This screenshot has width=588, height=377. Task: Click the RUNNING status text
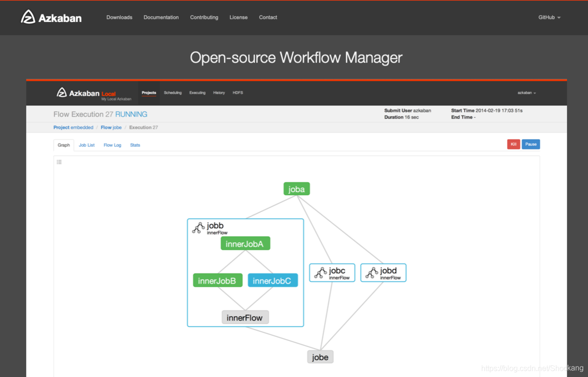point(131,114)
